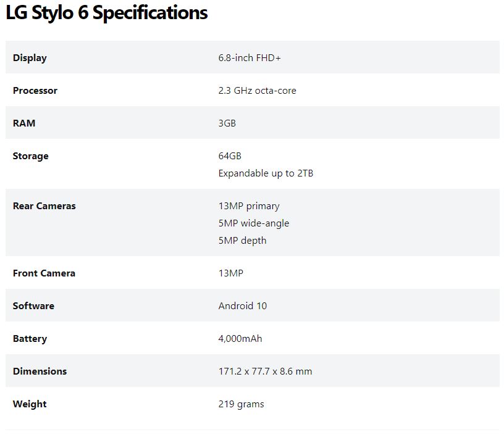
Task: Click the Dimensions label
Action: pos(40,372)
